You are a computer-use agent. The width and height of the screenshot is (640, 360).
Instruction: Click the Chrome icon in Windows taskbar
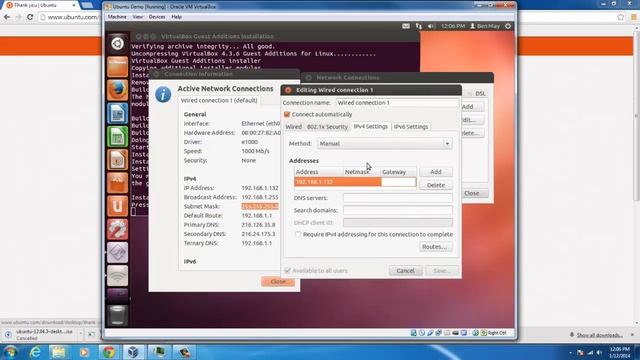(x=109, y=352)
